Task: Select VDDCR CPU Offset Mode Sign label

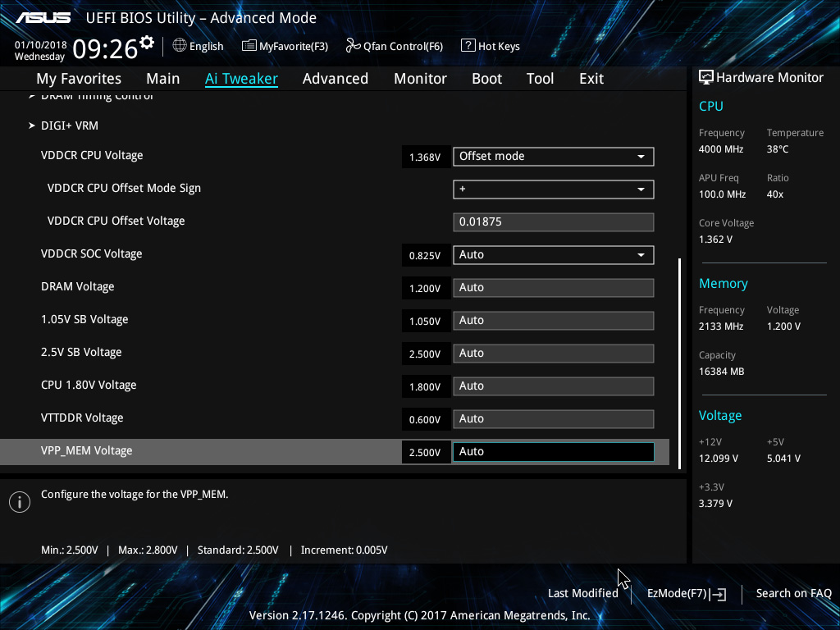Action: (125, 188)
